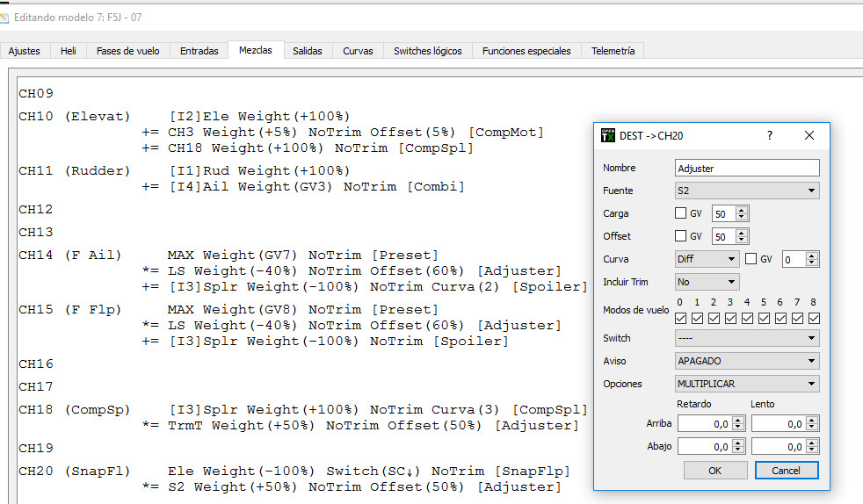Expand the Opciones MULTIPLICAR dropdown
Screen dimensions: 863x504
tap(747, 384)
